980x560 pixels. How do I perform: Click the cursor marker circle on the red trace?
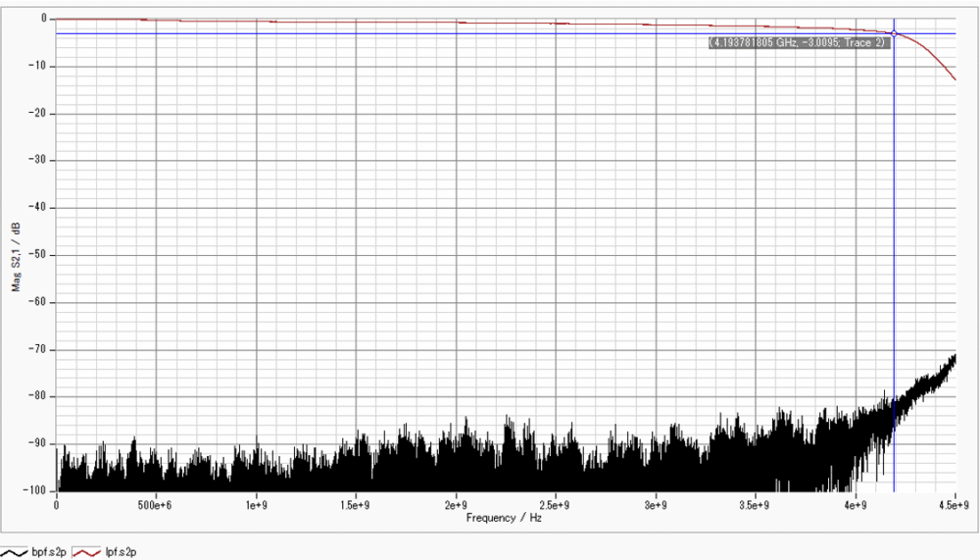pyautogui.click(x=894, y=33)
